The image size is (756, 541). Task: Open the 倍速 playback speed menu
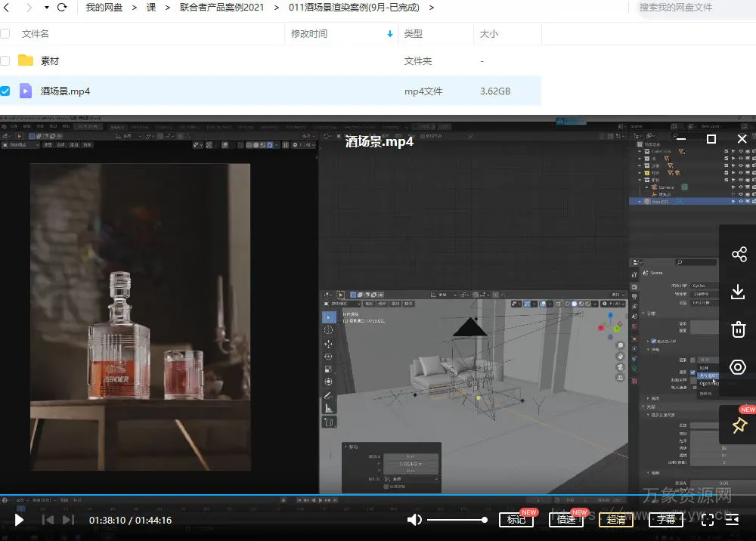pyautogui.click(x=565, y=520)
